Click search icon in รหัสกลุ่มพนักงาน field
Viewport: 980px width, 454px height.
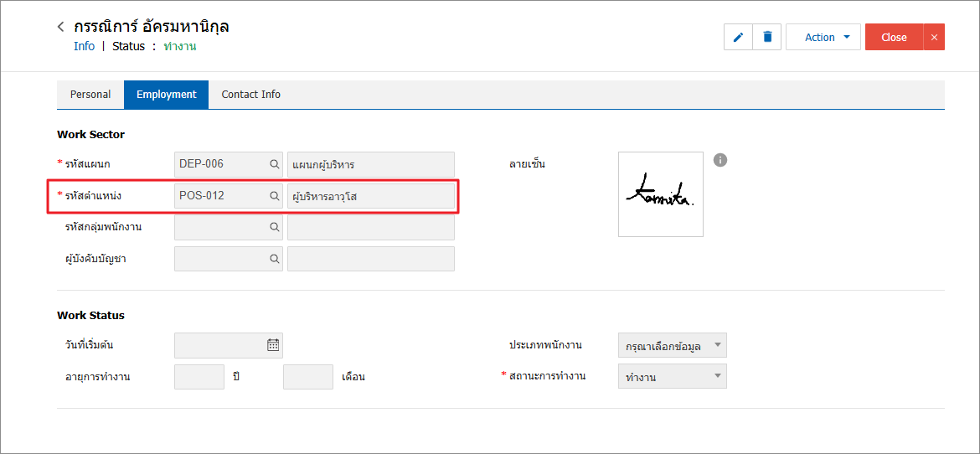274,227
